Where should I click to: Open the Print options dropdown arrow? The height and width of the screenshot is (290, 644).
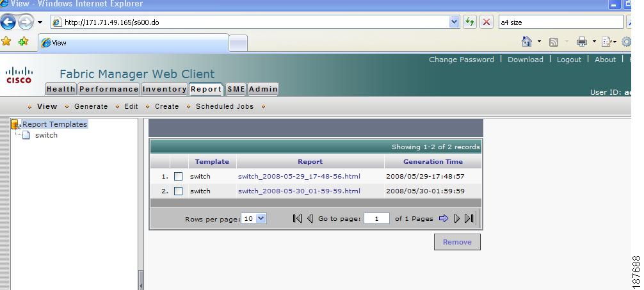pyautogui.click(x=594, y=42)
